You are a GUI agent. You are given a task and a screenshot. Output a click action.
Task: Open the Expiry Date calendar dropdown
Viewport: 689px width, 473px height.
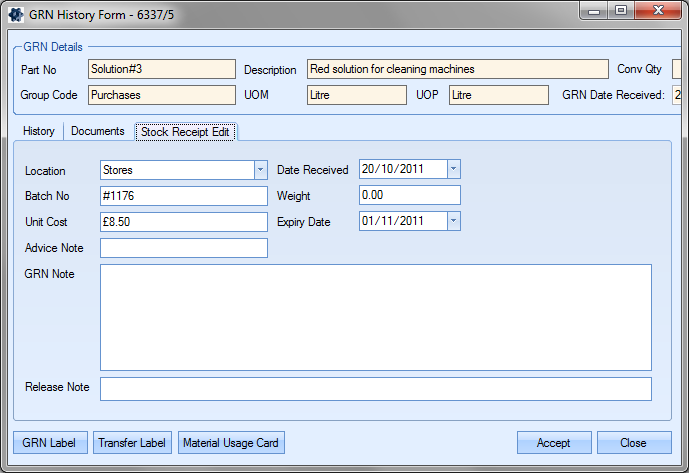(453, 221)
